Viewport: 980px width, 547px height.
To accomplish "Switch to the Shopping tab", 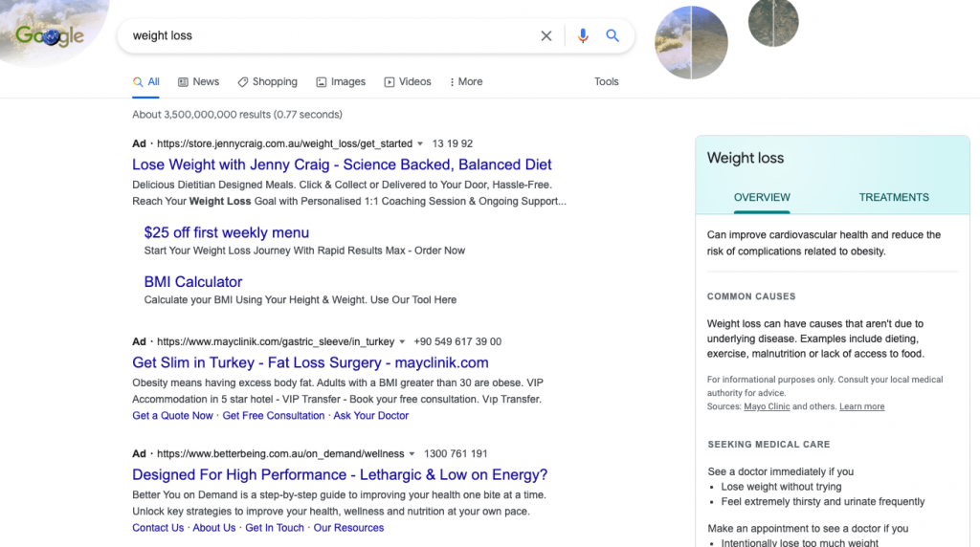I will (267, 82).
